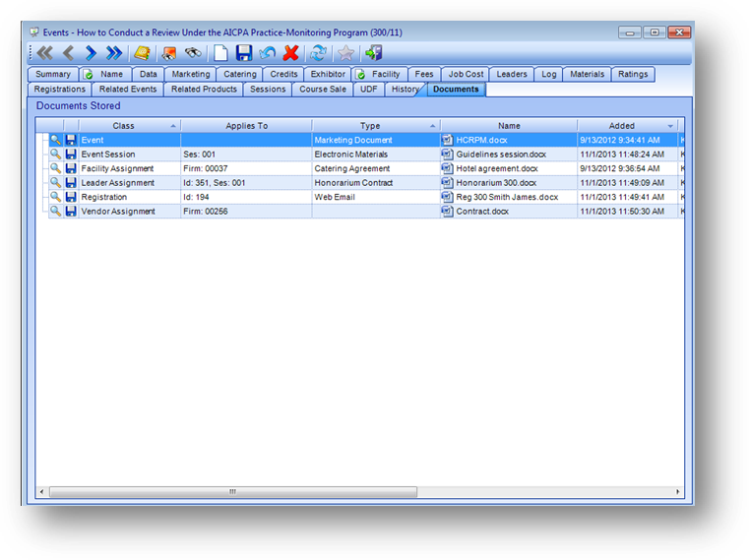Click the horizontal scrollbar thumb

pyautogui.click(x=233, y=492)
